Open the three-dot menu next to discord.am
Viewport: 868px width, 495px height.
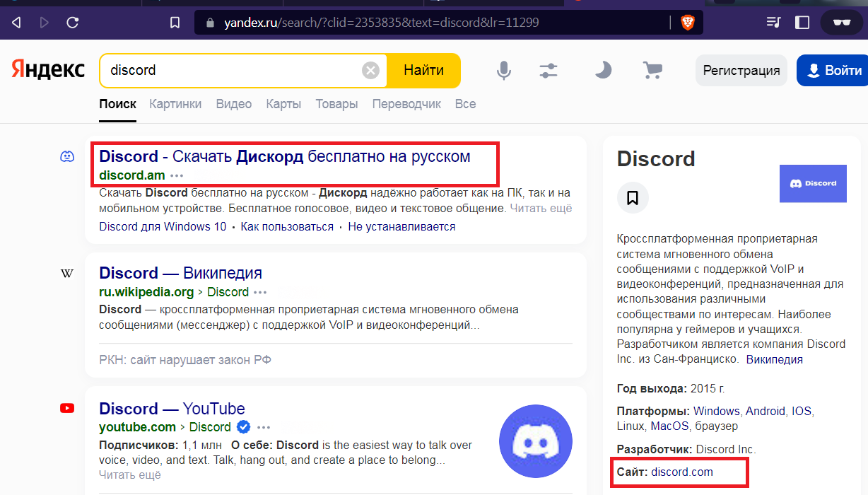pyautogui.click(x=177, y=175)
